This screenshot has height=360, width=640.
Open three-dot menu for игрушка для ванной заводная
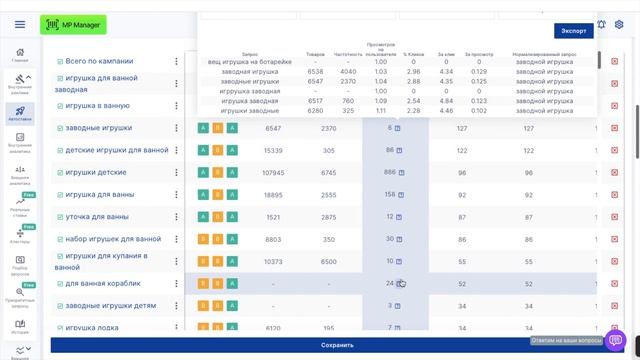tap(176, 83)
